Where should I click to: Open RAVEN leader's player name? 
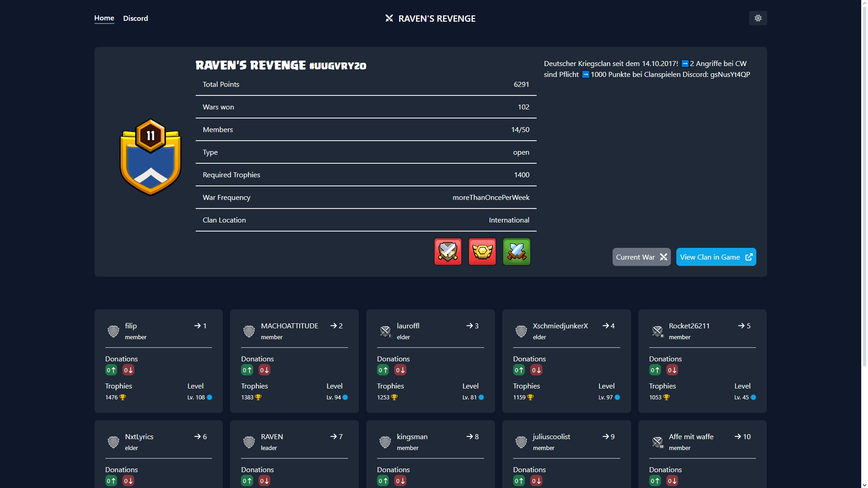coord(272,436)
